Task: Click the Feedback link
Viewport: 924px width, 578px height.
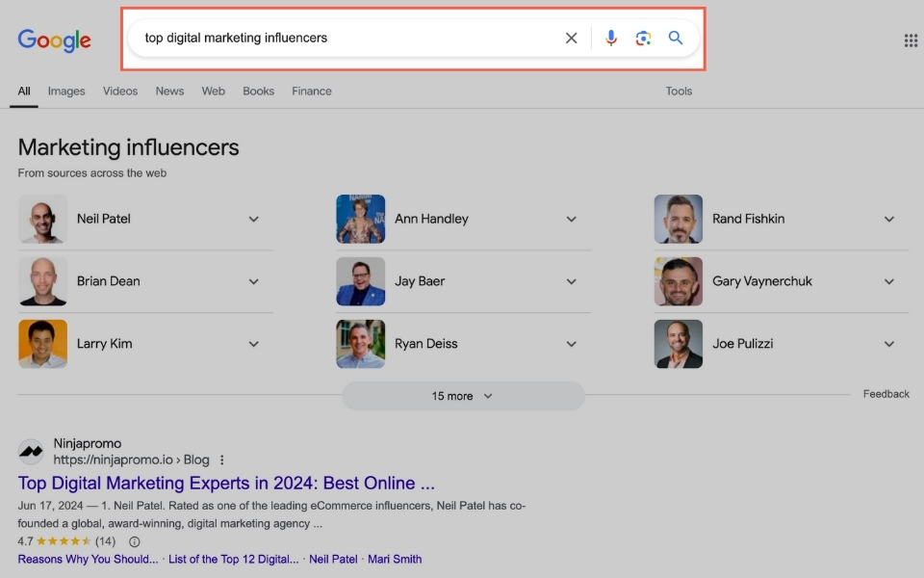Action: 885,393
